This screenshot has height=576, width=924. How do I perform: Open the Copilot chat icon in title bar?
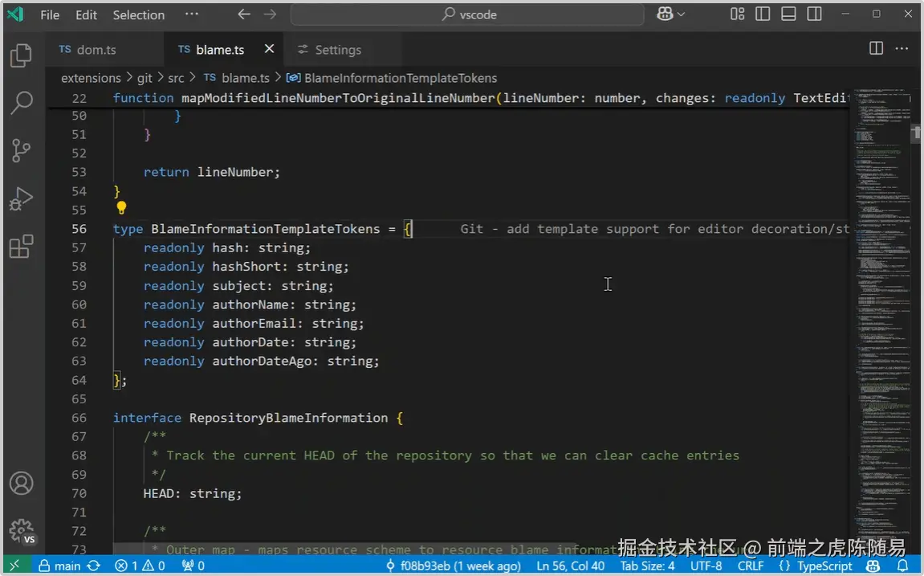(x=665, y=14)
